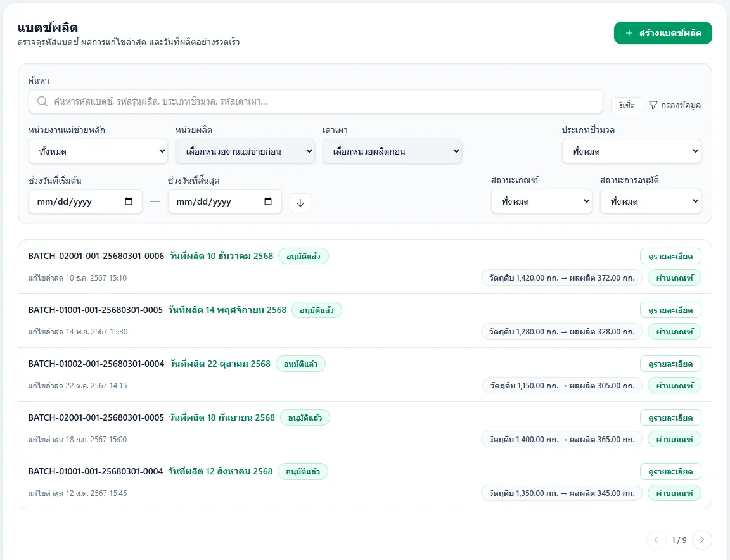Click batch code BATCH-01001-001-25680301-0005
This screenshot has width=730, height=560.
[96, 310]
